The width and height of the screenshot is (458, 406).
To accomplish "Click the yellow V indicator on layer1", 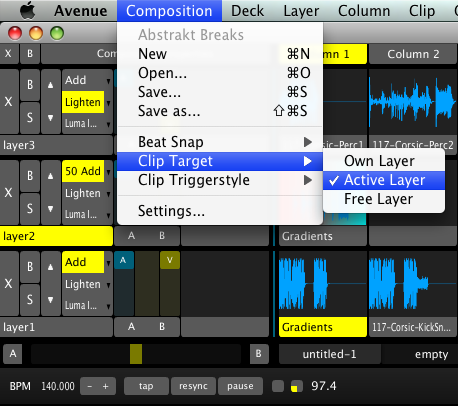I will tap(170, 260).
